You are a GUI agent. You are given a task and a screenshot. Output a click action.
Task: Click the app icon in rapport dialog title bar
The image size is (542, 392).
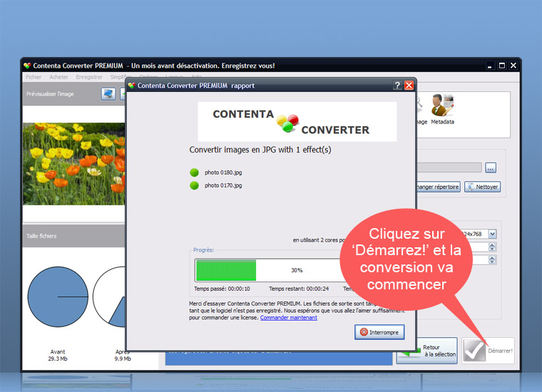coord(132,86)
